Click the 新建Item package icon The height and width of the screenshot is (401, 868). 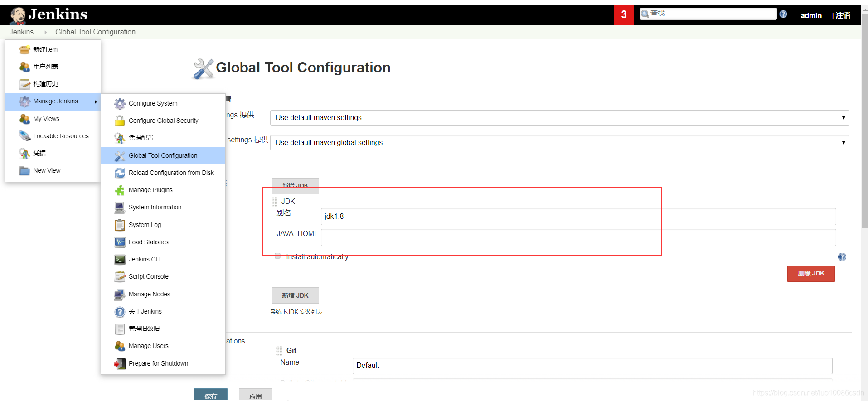24,49
